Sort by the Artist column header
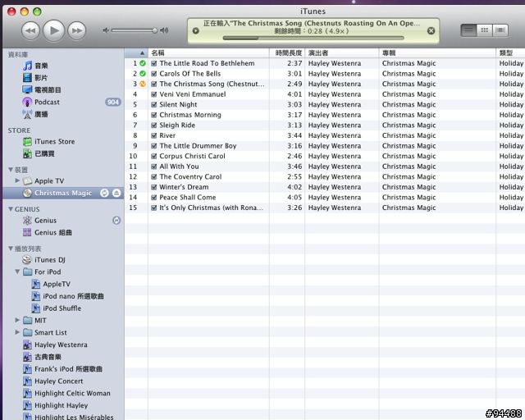The width and height of the screenshot is (525, 420). 342,53
